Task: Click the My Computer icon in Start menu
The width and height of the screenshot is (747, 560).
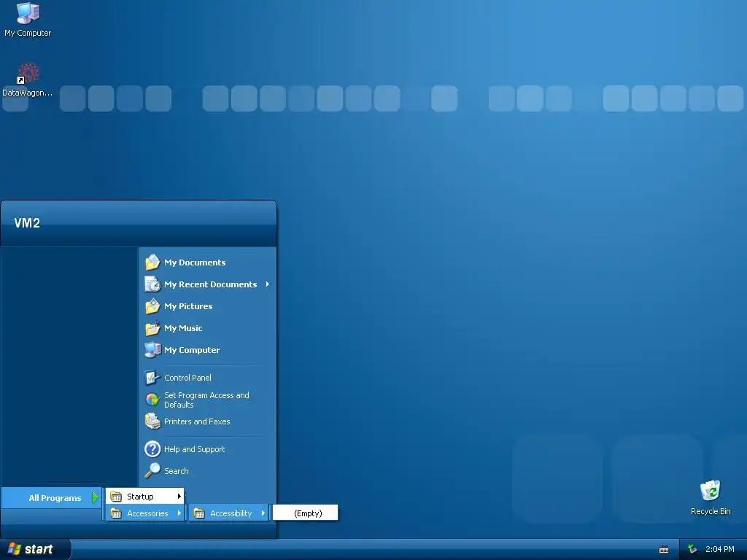Action: [152, 350]
